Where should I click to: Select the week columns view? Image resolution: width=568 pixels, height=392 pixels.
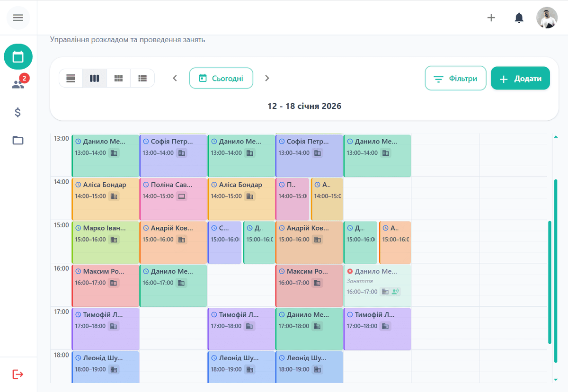pos(95,79)
